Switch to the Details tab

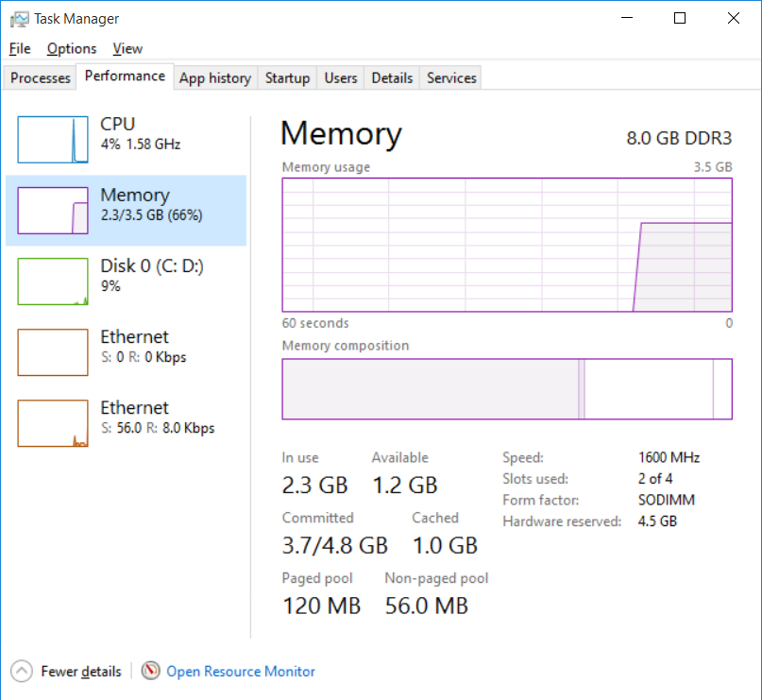[x=392, y=78]
